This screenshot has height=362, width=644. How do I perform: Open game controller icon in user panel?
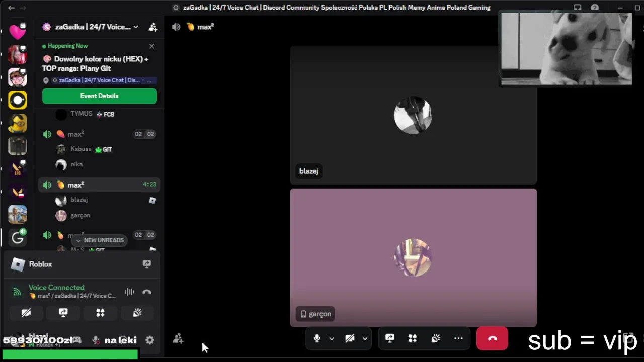click(x=76, y=340)
